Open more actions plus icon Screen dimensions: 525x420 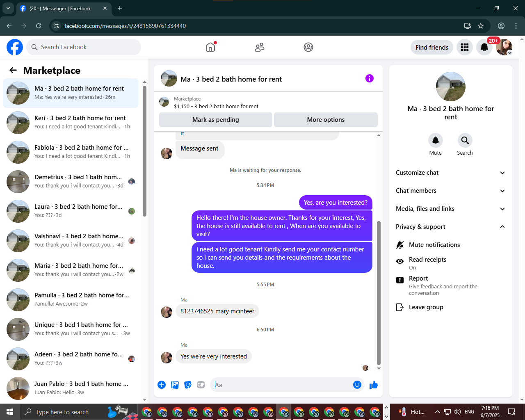coord(162,385)
